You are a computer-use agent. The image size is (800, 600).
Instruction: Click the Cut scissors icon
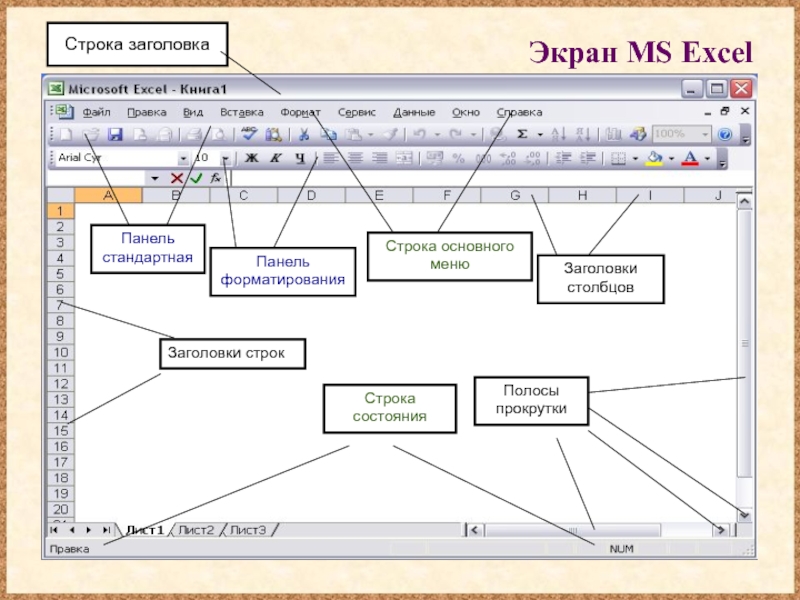302,134
